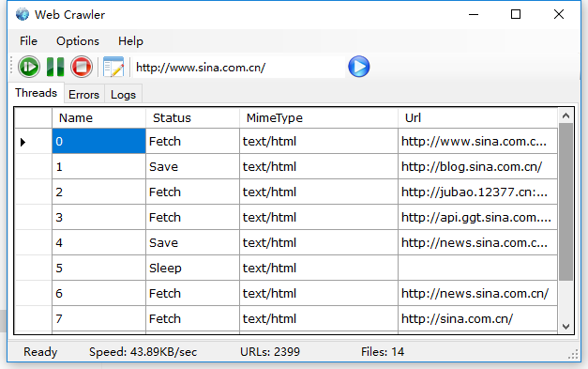This screenshot has width=588, height=369.
Task: Minimize the Web Crawler window
Action: pyautogui.click(x=474, y=14)
